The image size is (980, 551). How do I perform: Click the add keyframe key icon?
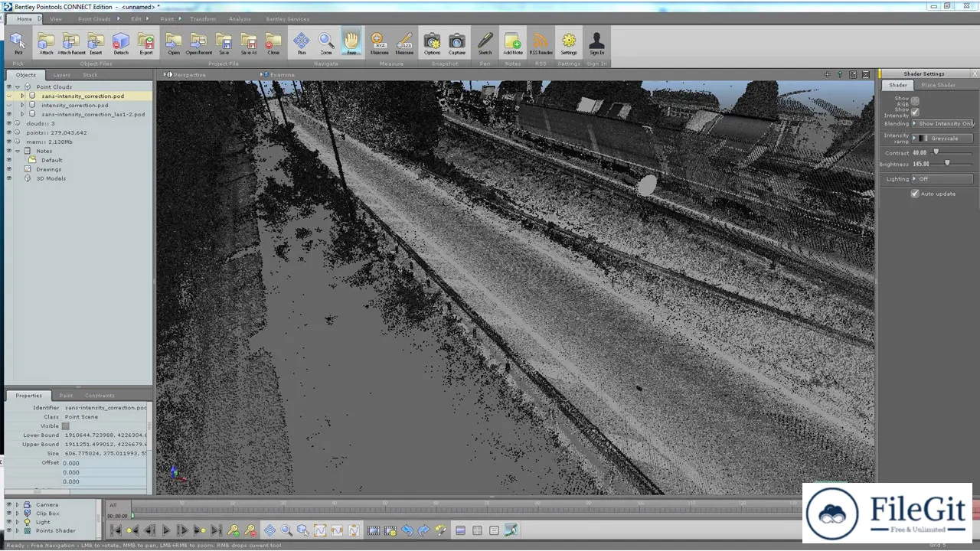tap(234, 530)
